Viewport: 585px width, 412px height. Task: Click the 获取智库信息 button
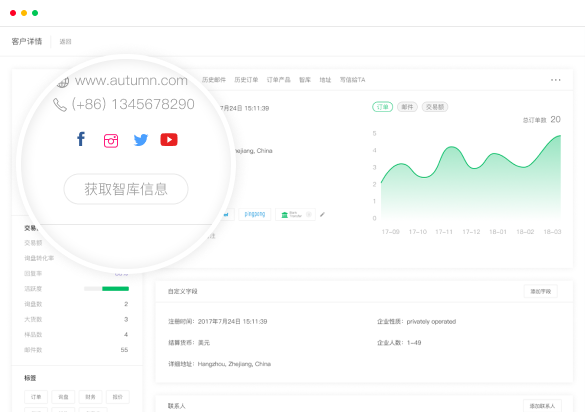126,189
